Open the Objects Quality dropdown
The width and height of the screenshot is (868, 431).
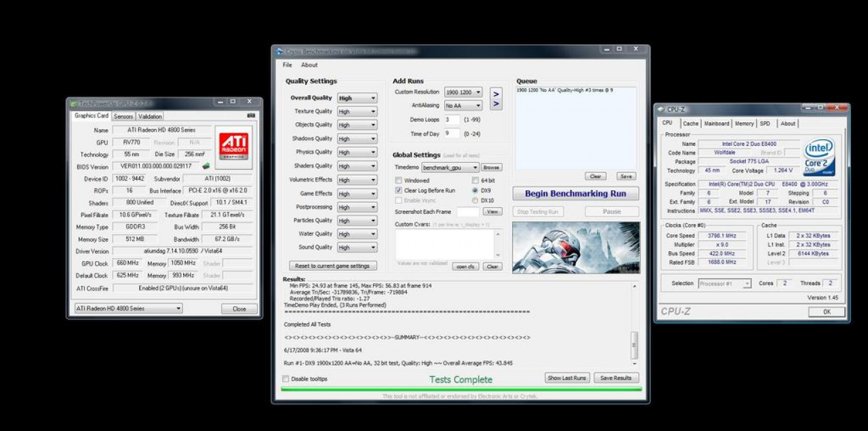click(x=357, y=125)
